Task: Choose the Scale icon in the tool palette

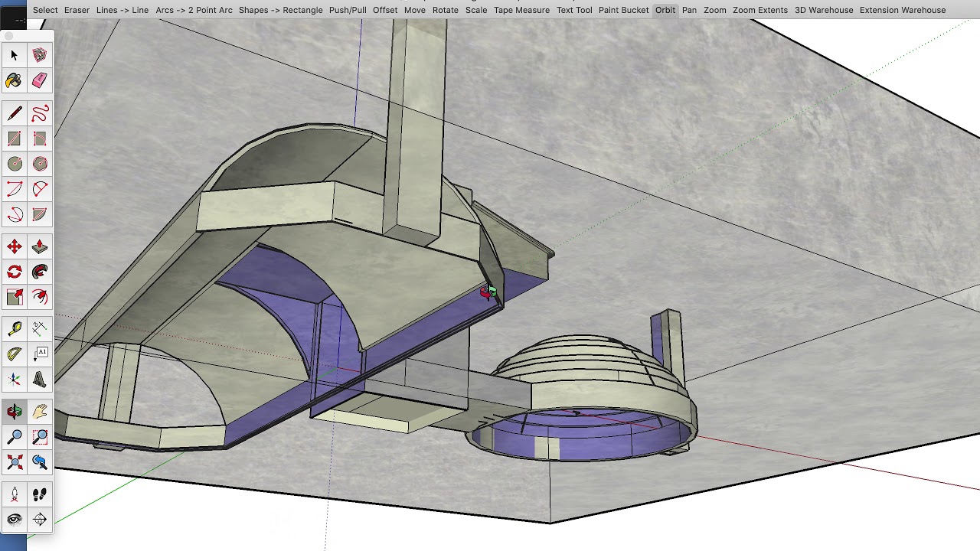Action: point(15,297)
